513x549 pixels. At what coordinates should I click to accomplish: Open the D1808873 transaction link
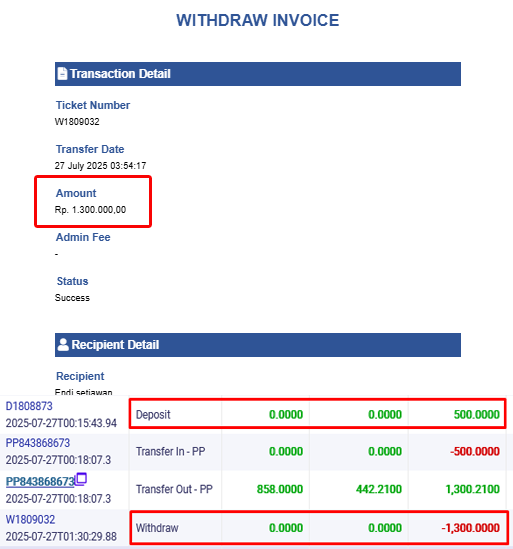coord(29,406)
